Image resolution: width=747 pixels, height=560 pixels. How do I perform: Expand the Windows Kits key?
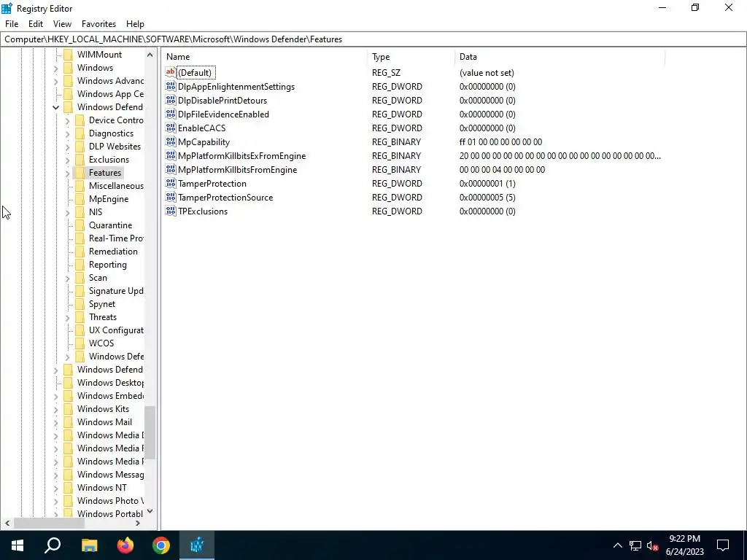click(x=55, y=409)
